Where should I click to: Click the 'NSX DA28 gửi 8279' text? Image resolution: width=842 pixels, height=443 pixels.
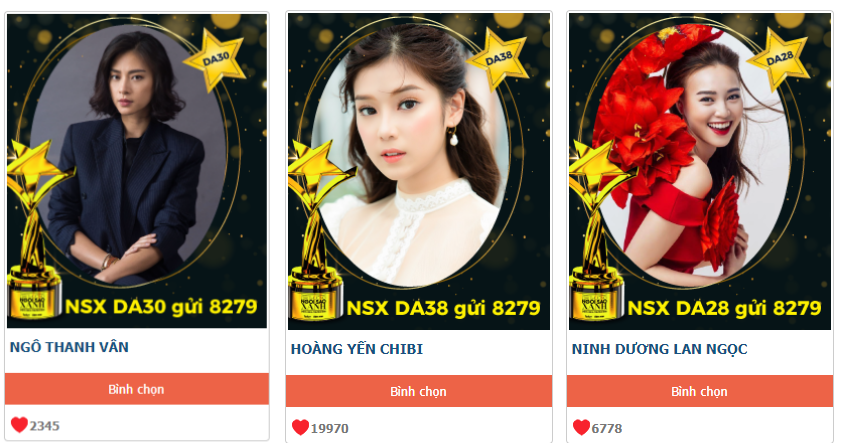[x=724, y=308]
